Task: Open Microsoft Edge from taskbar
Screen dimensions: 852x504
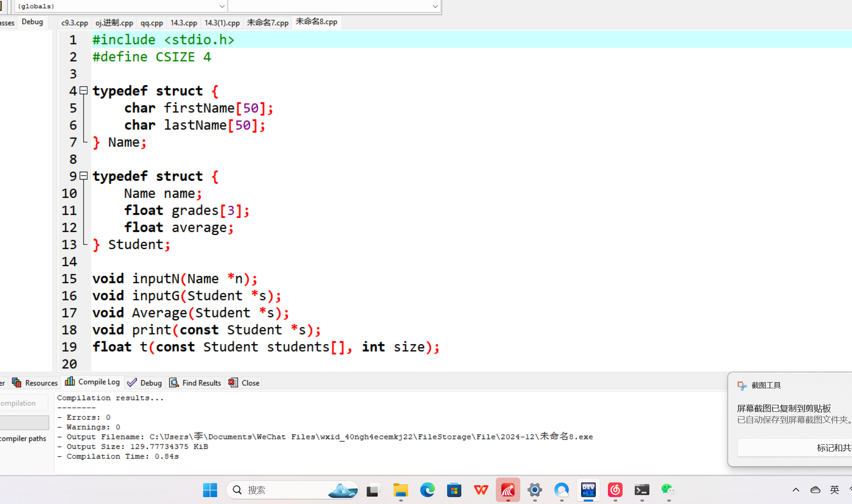Action: pos(427,490)
